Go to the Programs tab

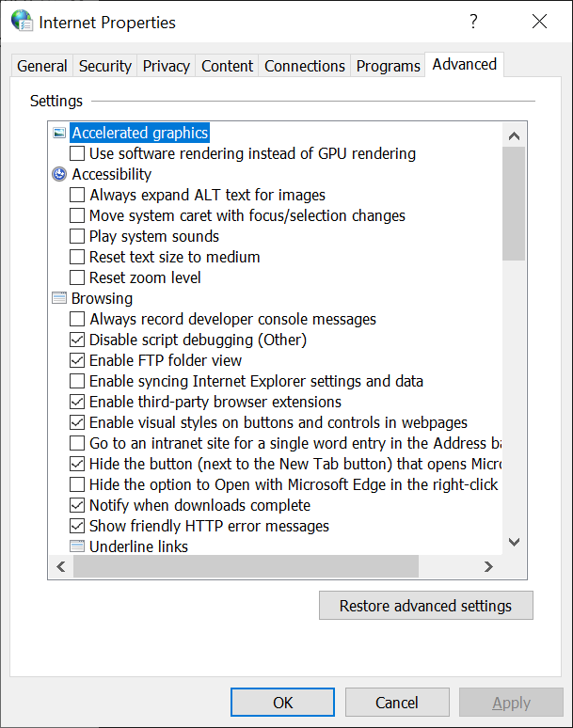pyautogui.click(x=389, y=66)
